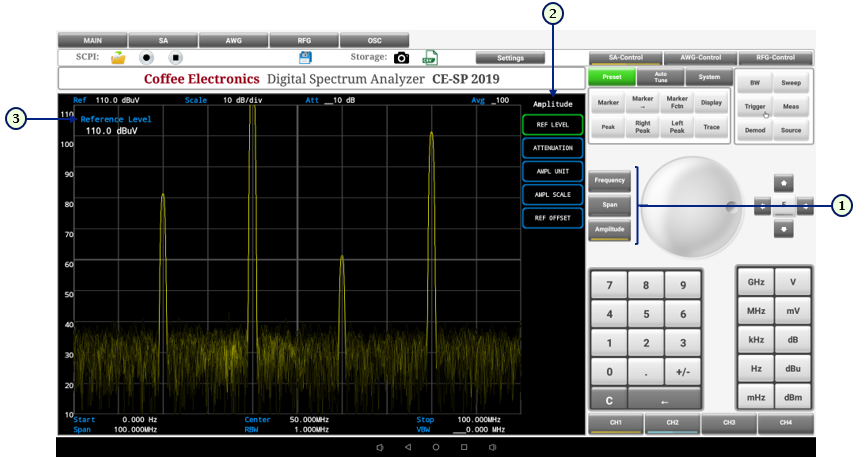
Task: Toggle channel CH2
Action: click(672, 423)
